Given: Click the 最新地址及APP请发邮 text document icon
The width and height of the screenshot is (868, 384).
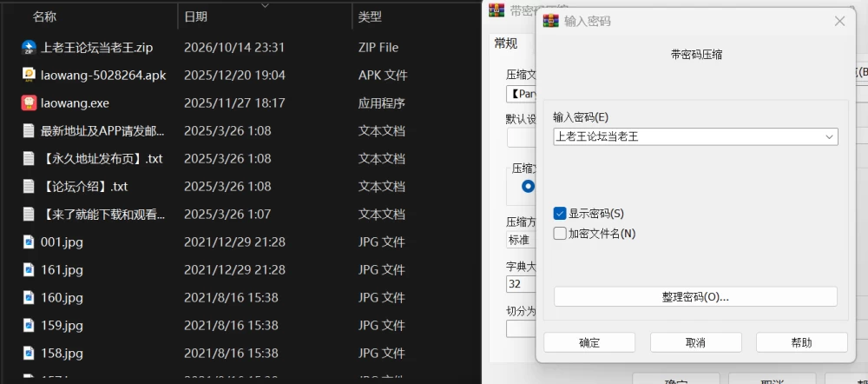Looking at the screenshot, I should click(29, 131).
